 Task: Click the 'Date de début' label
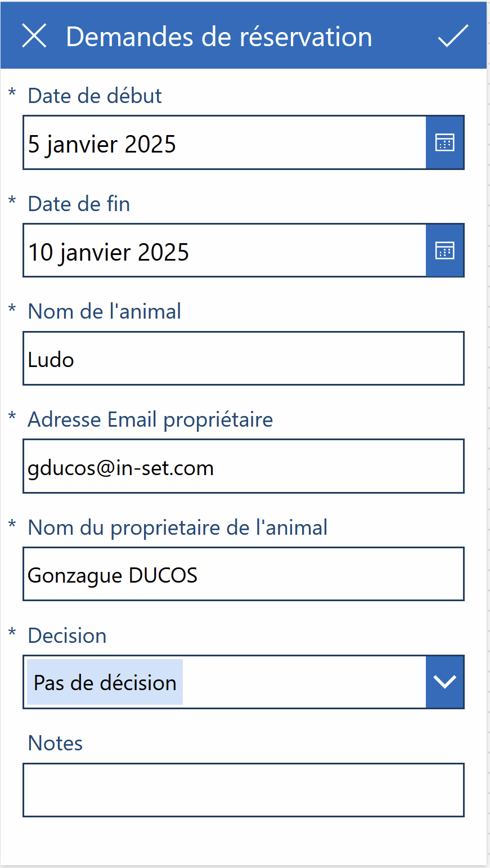pyautogui.click(x=95, y=96)
